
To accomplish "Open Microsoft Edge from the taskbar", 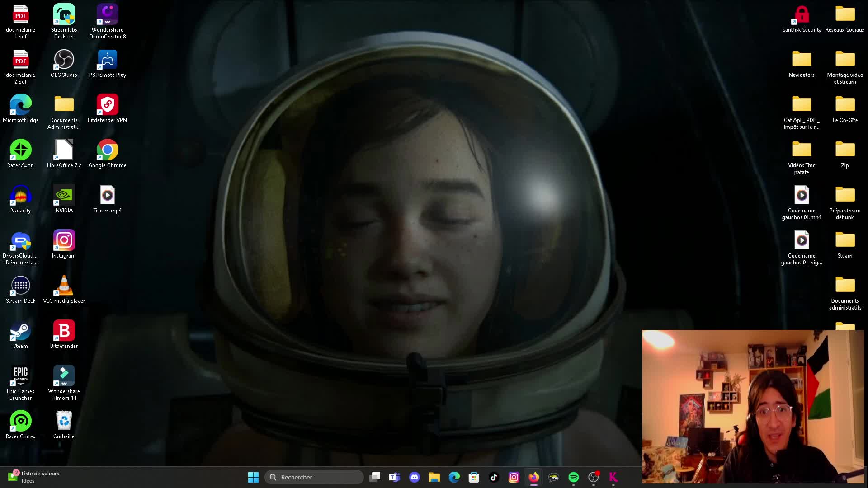I will point(454,477).
